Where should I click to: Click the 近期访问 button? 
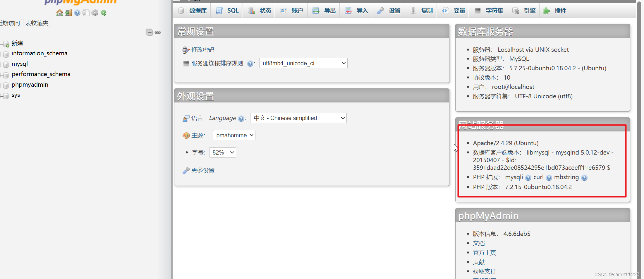(10, 23)
